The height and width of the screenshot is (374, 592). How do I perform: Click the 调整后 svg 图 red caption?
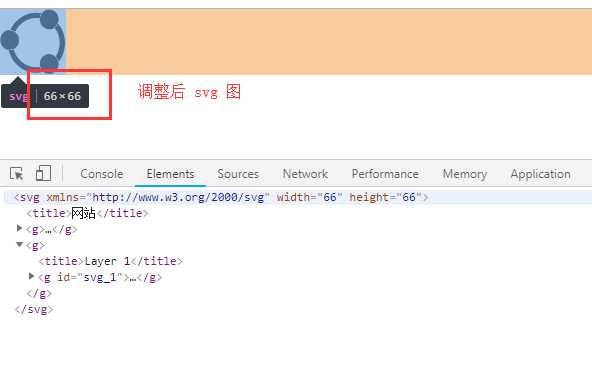click(x=189, y=92)
